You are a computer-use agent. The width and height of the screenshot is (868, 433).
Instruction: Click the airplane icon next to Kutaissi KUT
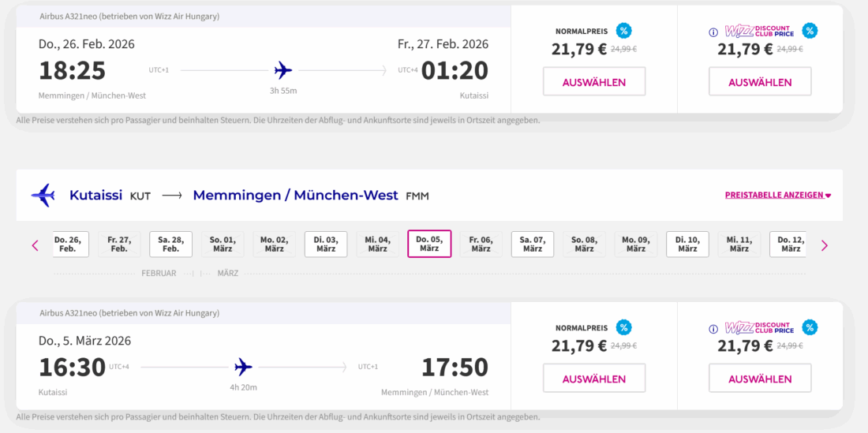click(43, 195)
